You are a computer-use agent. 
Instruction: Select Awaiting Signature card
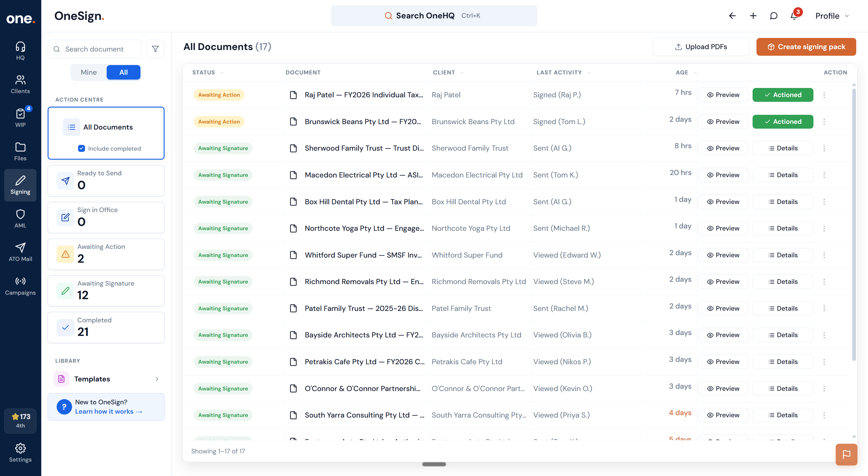106,291
